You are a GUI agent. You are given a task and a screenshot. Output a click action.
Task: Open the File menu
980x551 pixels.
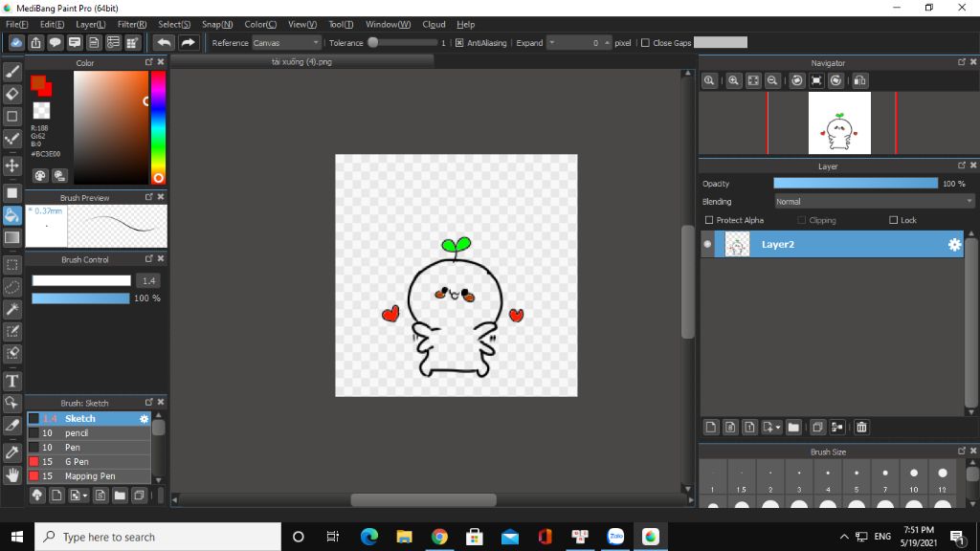17,24
